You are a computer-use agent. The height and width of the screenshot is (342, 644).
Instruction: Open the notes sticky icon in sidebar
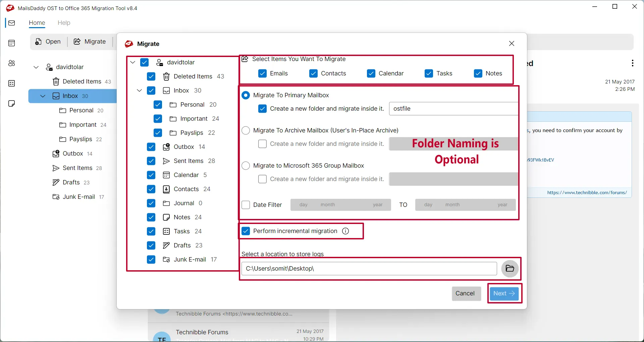click(12, 104)
